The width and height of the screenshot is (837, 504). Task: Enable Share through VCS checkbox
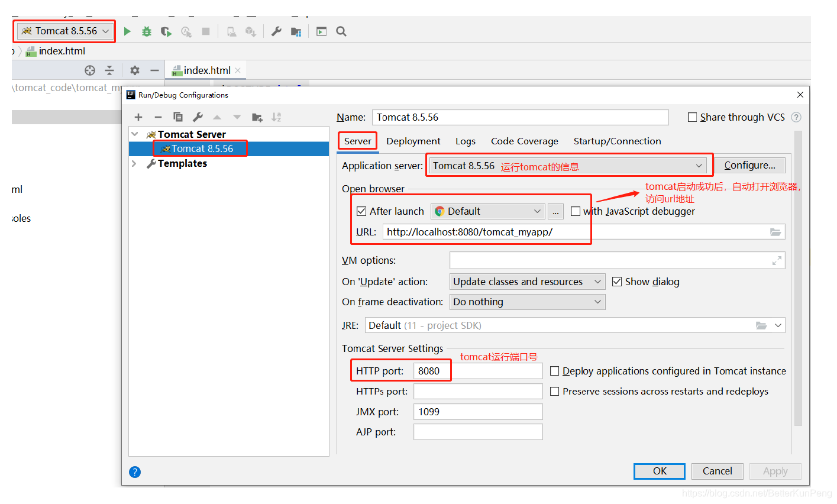point(692,117)
